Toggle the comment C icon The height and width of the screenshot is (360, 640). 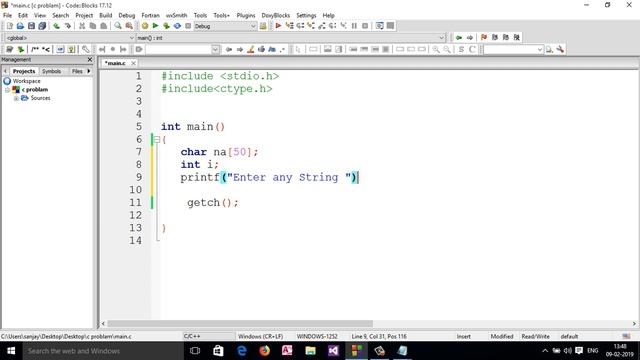pyautogui.click(x=472, y=49)
